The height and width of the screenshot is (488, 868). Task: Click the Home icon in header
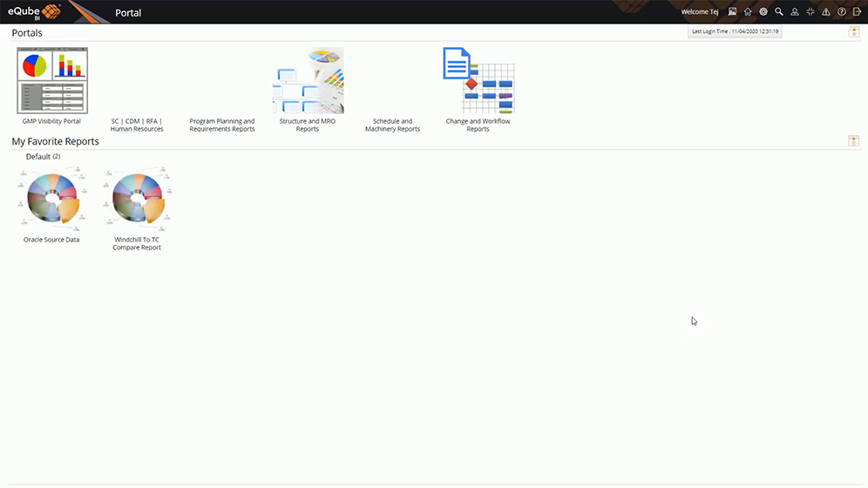(x=748, y=12)
